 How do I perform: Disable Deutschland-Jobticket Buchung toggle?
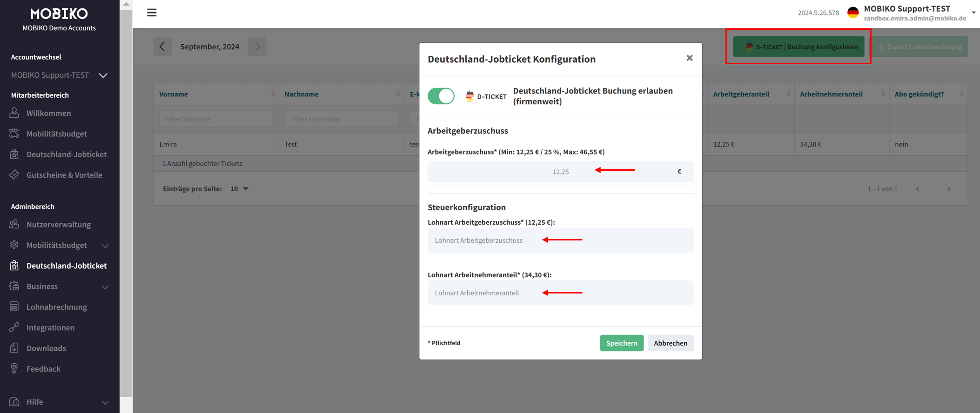tap(441, 96)
